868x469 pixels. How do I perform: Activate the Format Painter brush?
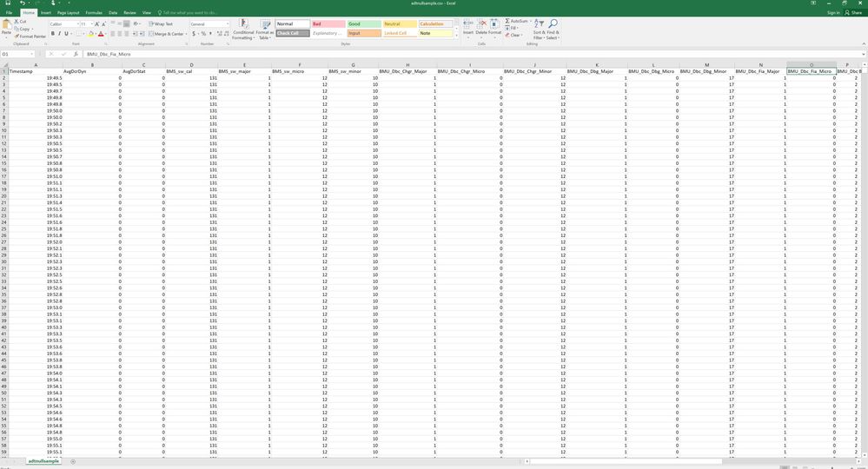tap(30, 36)
